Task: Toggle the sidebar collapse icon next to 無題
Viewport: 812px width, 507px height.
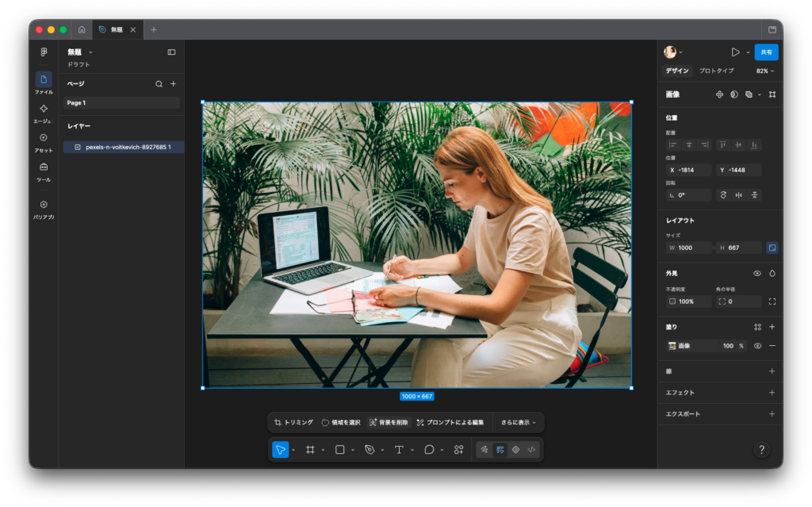Action: pos(171,52)
